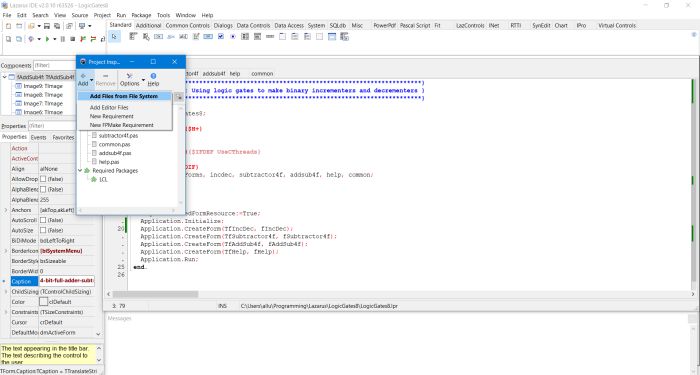Viewport: 700px width, 375px height.
Task: Click the Step Over debugger icon
Action: tap(93, 39)
